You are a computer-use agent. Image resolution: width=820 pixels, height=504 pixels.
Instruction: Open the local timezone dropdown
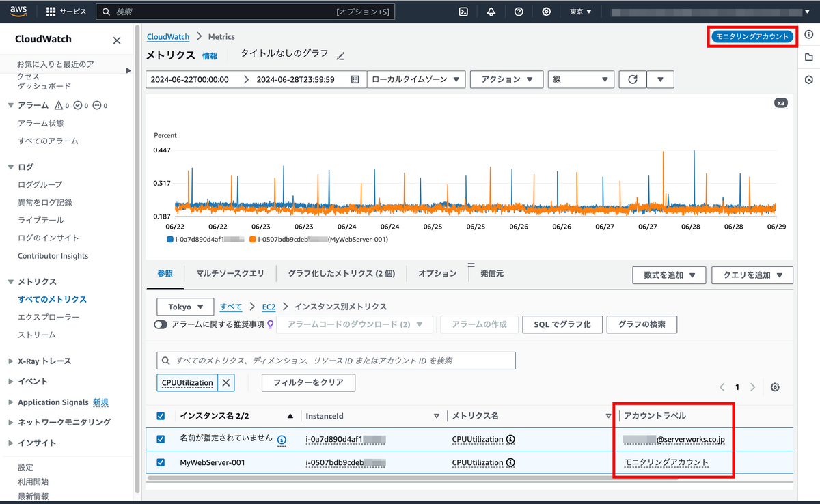[416, 79]
